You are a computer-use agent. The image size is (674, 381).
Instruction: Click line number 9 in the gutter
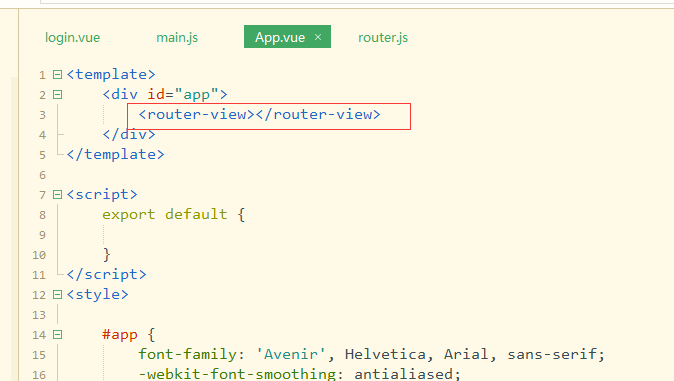pos(42,235)
